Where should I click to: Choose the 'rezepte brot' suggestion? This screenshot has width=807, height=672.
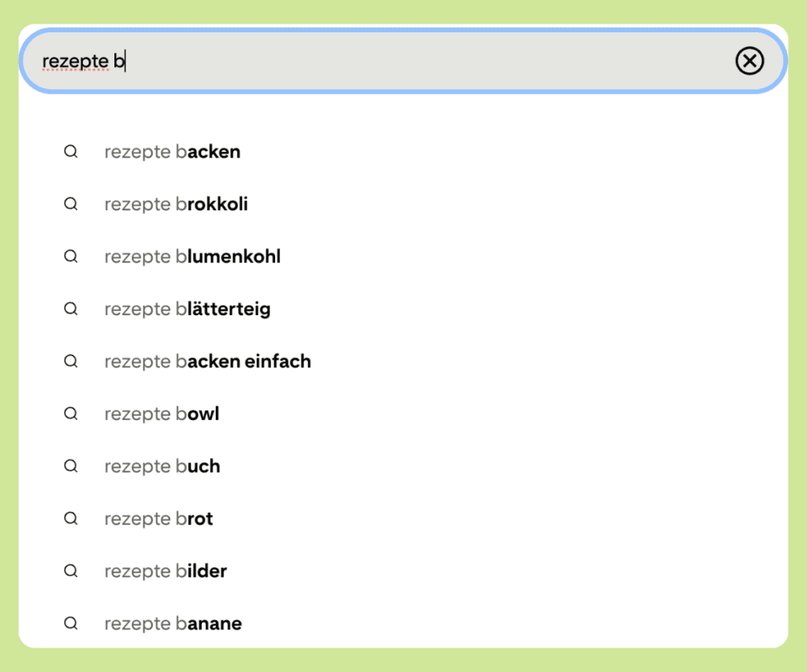(x=158, y=519)
